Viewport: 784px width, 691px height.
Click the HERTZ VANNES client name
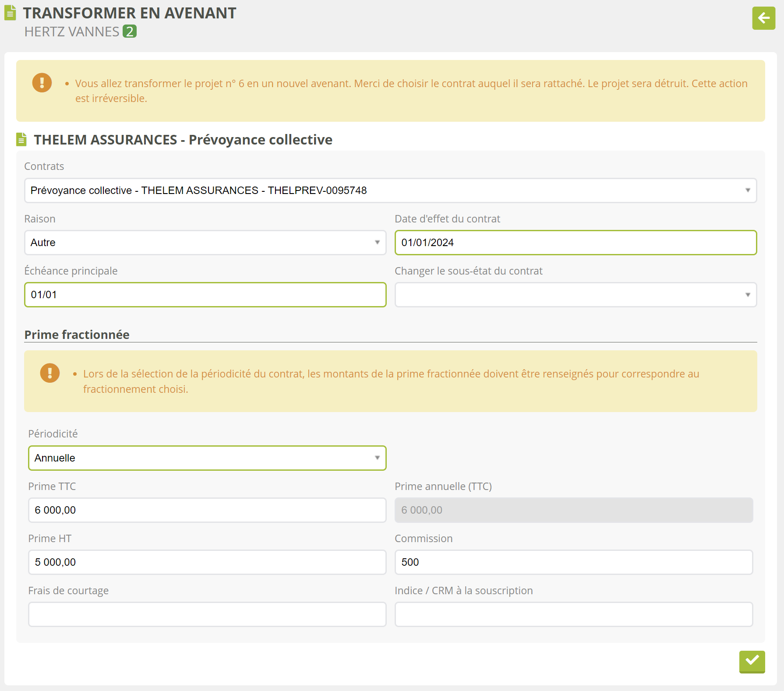point(72,32)
